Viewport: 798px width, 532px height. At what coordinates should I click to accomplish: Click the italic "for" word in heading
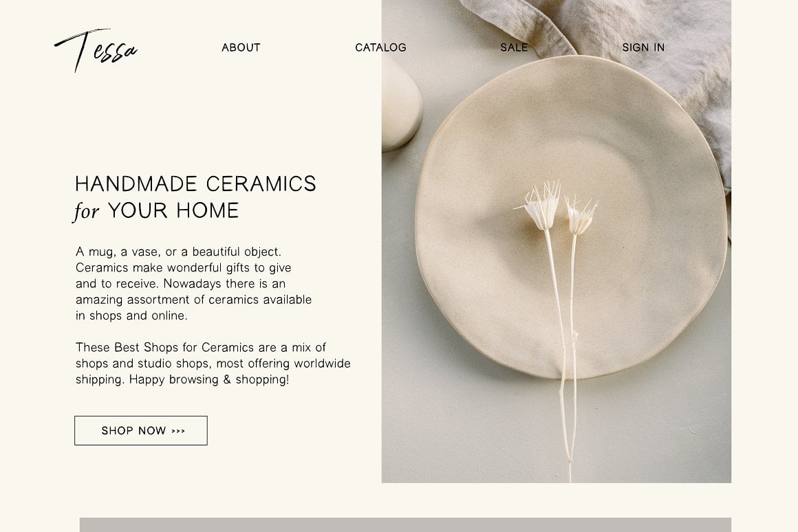point(86,211)
